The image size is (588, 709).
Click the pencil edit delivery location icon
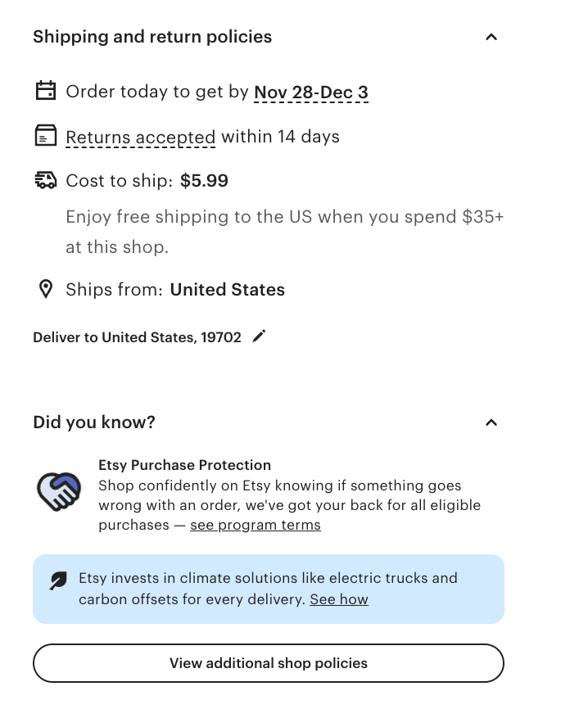coord(259,336)
